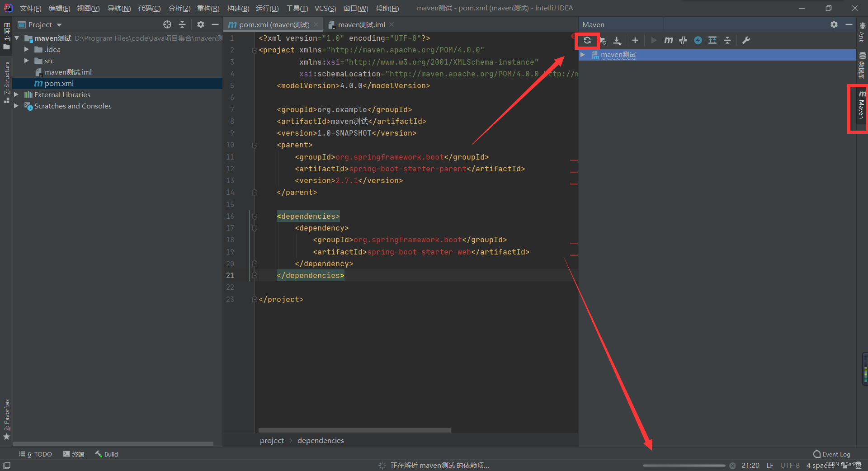
Task: Expand the maven测试 node in Maven panel
Action: point(583,55)
